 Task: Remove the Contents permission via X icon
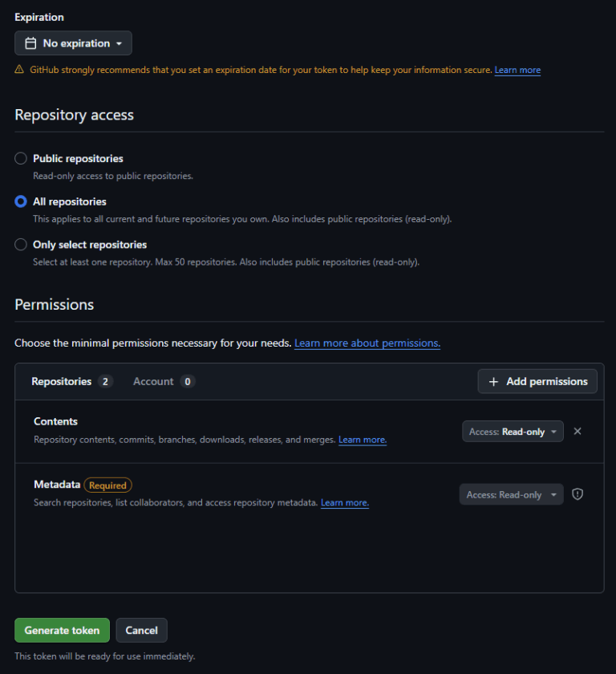[577, 431]
